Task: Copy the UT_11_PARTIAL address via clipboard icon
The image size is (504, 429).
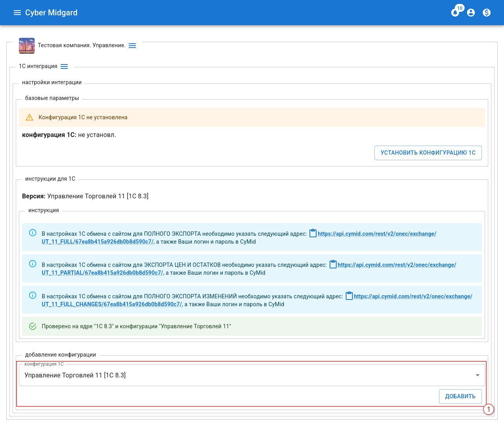Action: point(333,264)
